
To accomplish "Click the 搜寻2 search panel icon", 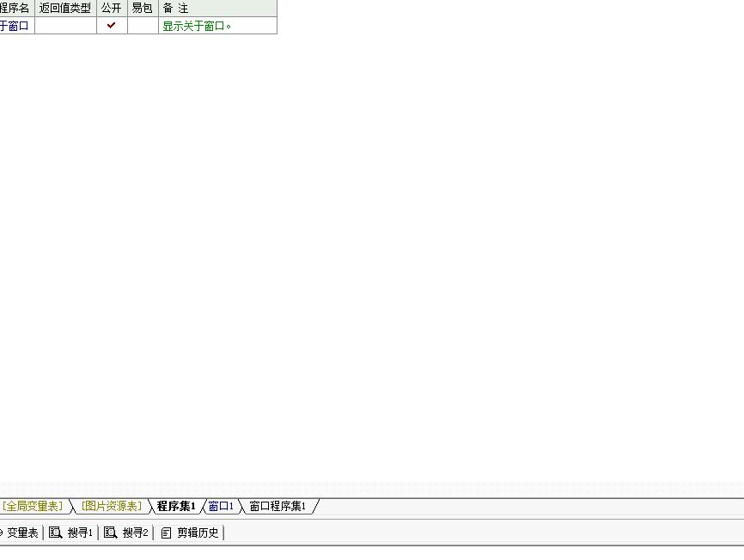I will [x=110, y=533].
